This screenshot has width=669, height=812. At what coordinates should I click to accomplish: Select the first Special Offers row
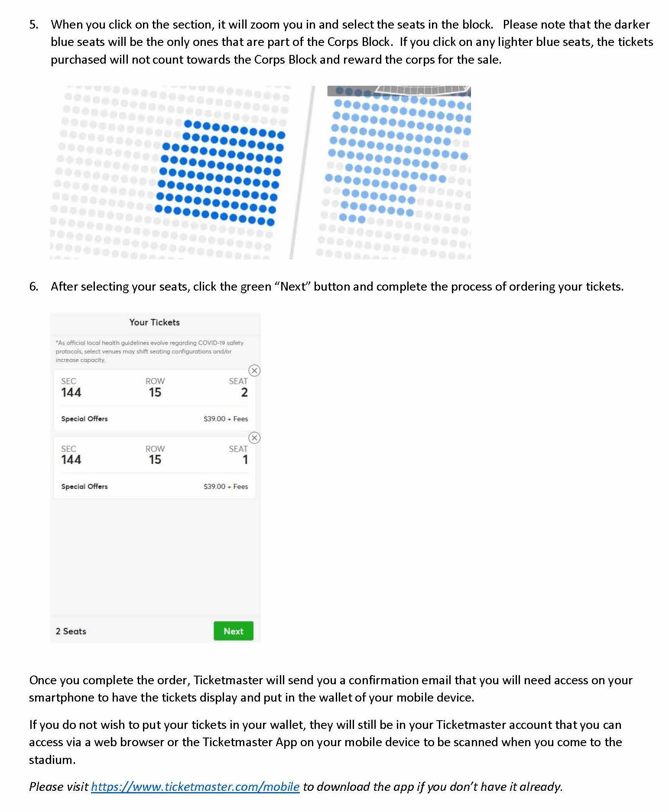point(154,419)
